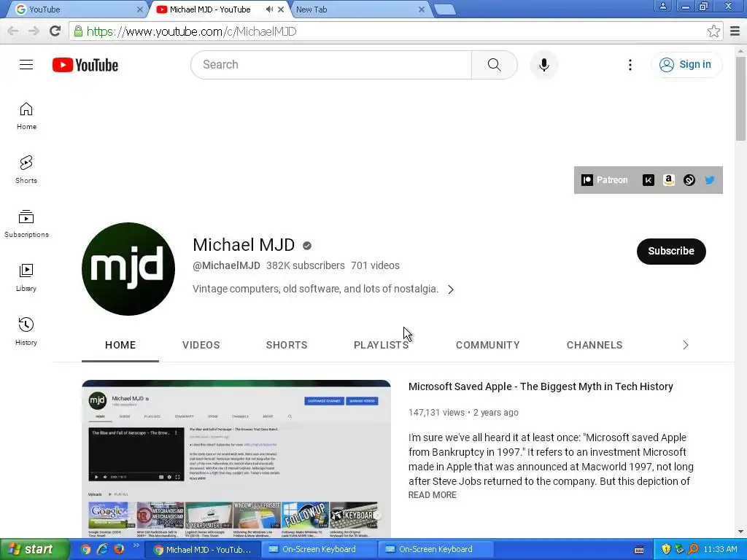Open the Windows Start menu
Image resolution: width=747 pixels, height=560 pixels.
point(35,550)
